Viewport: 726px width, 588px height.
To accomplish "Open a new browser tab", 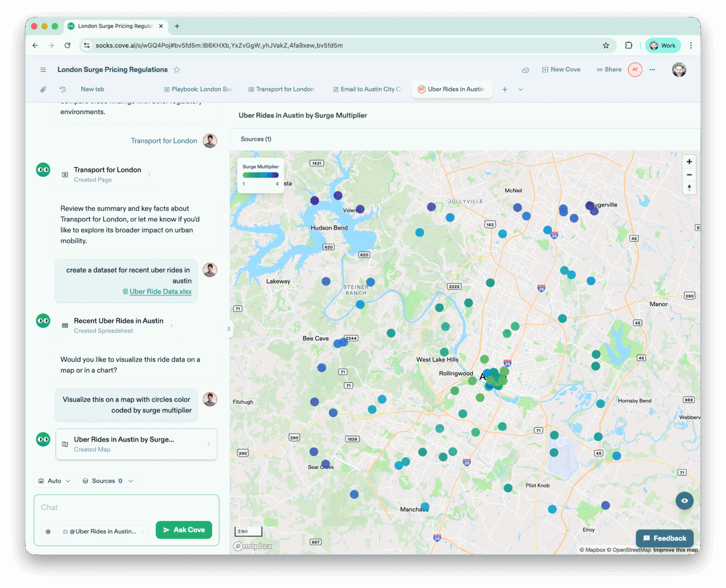I will [177, 26].
